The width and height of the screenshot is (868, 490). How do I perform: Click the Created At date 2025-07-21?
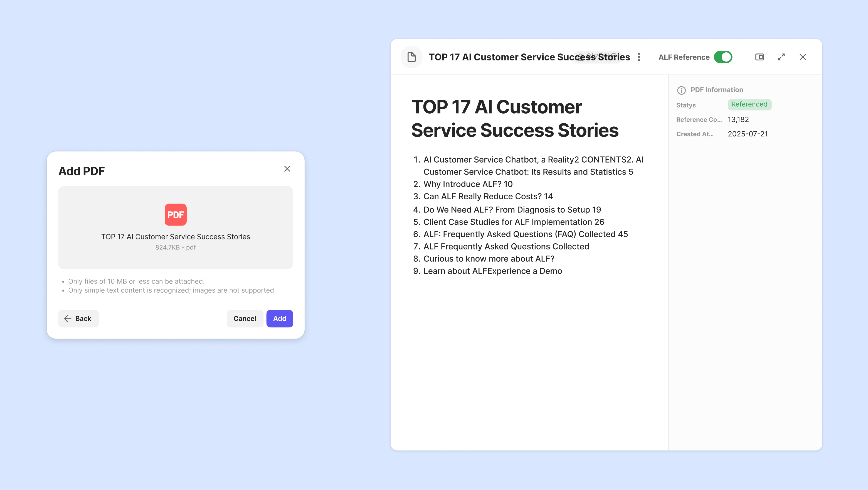(747, 134)
